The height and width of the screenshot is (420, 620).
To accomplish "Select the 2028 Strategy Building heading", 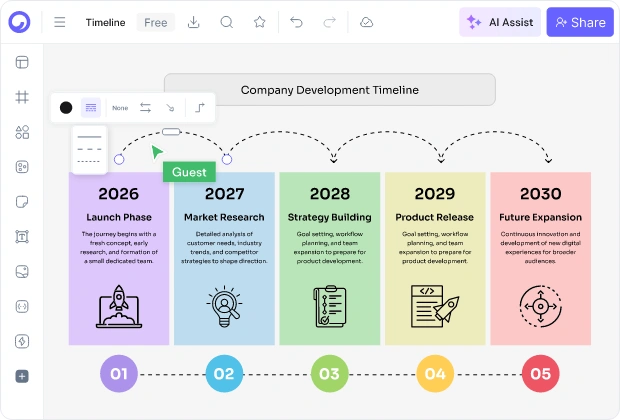I will (330, 217).
